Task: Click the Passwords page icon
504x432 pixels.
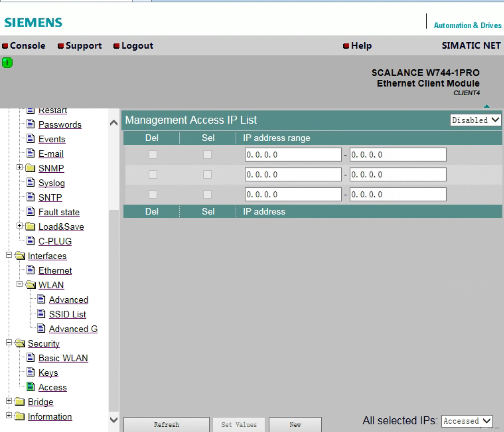Action: pos(30,124)
